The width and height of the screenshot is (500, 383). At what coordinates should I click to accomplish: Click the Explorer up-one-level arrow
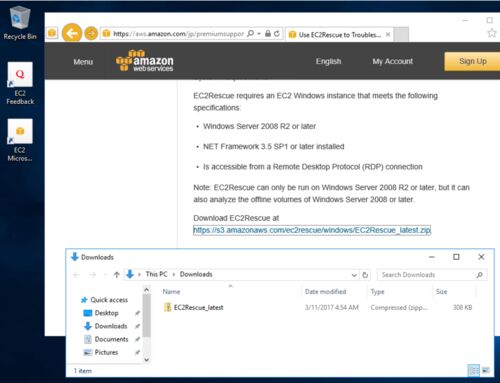pos(116,275)
